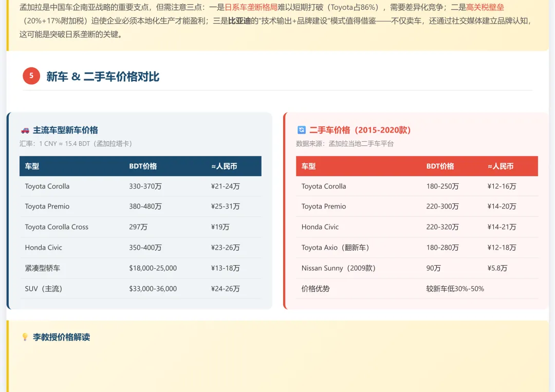The width and height of the screenshot is (555, 392).
Task: Click the $33,000-36,000 price cell
Action: [x=153, y=289]
